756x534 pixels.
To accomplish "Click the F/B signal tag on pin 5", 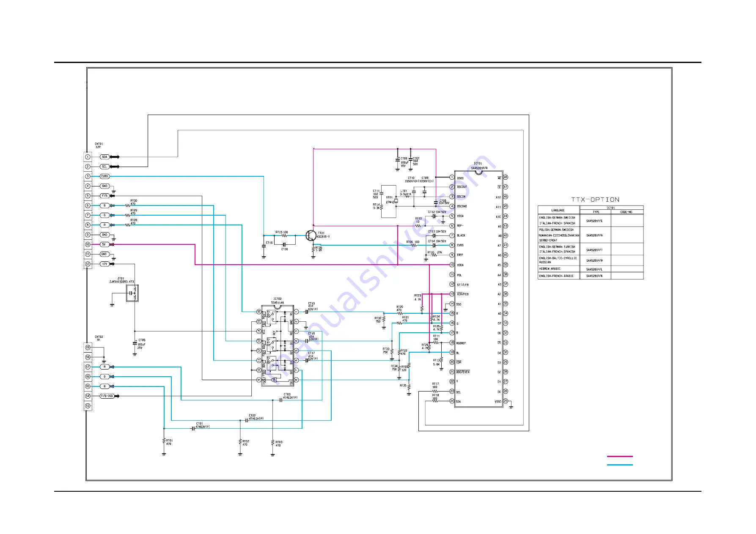I will (104, 196).
